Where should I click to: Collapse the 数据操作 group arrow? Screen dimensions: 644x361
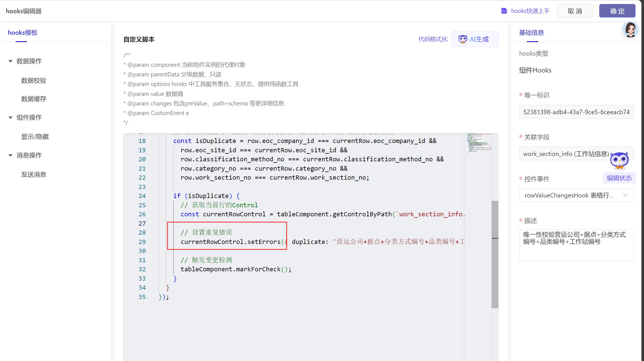coord(10,61)
